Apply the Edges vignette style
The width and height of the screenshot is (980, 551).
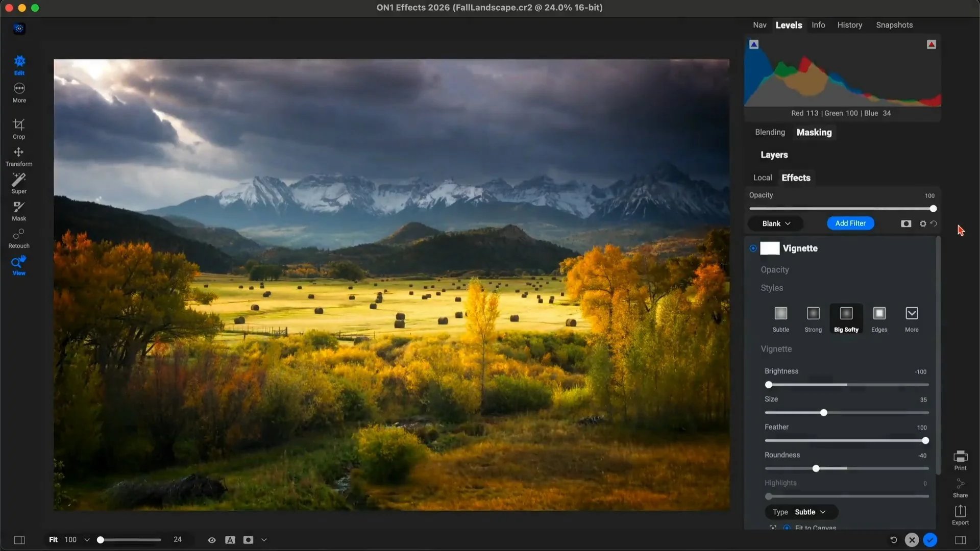point(879,319)
